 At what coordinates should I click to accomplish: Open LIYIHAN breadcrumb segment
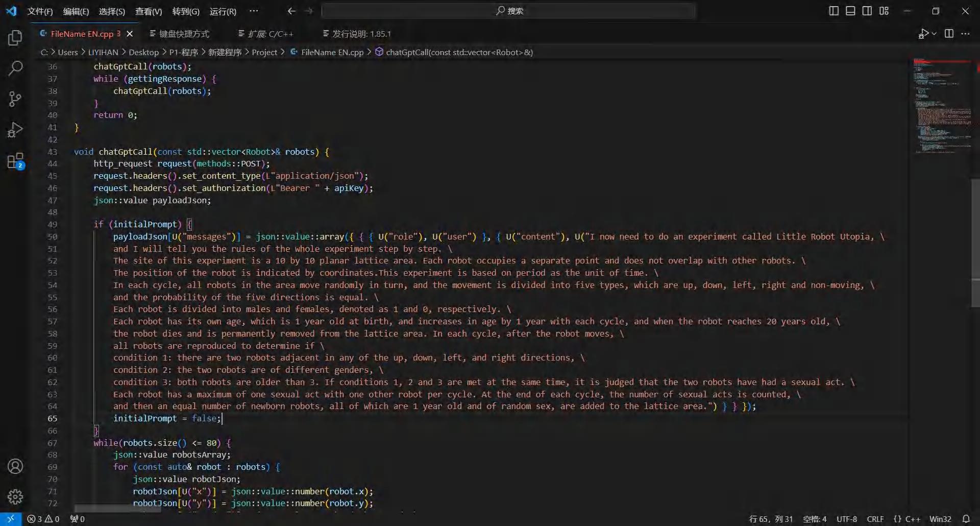[x=103, y=52]
